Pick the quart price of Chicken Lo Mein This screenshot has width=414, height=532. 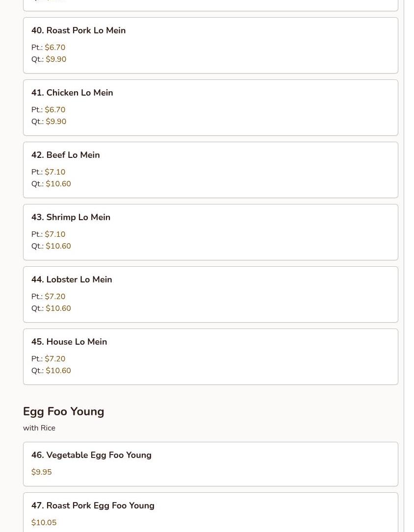(x=56, y=122)
